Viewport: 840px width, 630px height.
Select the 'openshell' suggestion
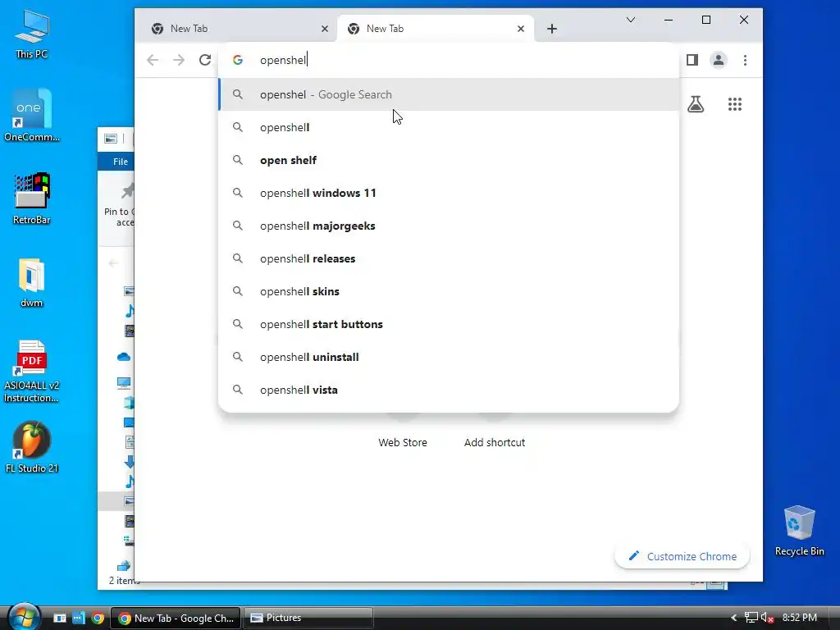coord(449,127)
